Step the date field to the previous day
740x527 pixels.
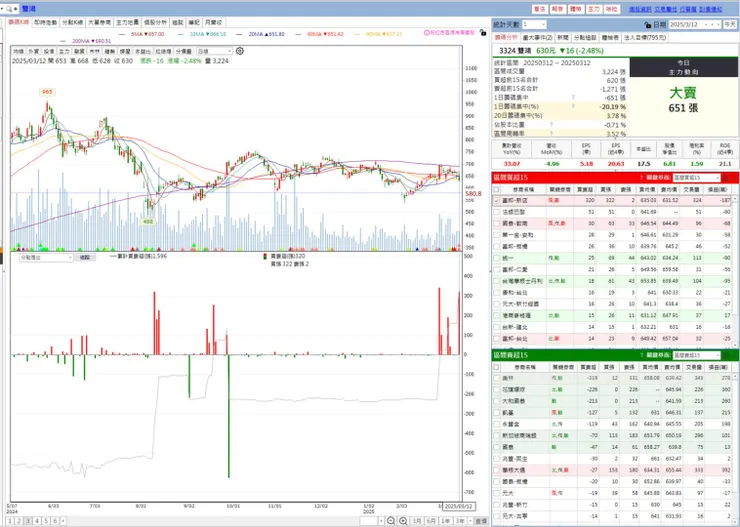713,25
